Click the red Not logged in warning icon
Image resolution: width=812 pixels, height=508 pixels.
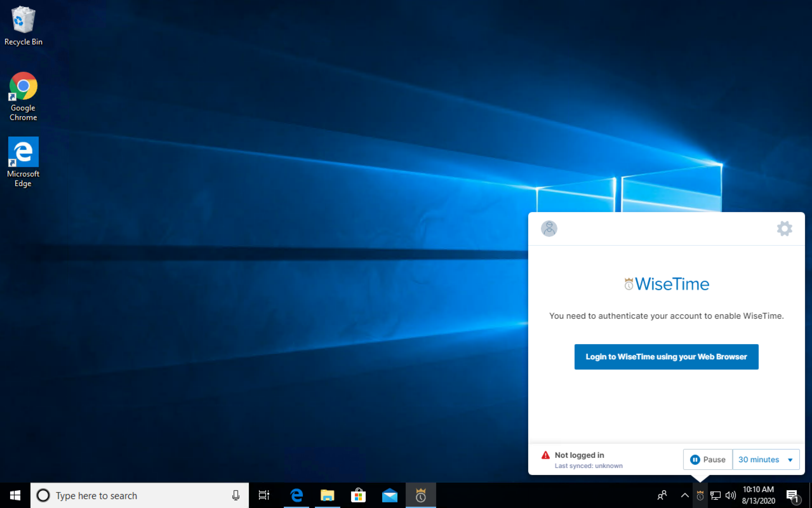545,455
